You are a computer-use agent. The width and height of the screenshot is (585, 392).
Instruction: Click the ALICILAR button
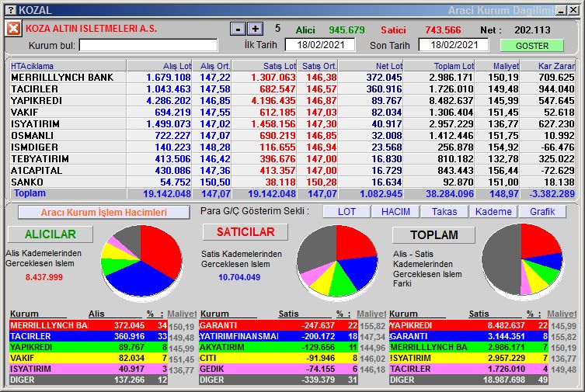tap(50, 234)
